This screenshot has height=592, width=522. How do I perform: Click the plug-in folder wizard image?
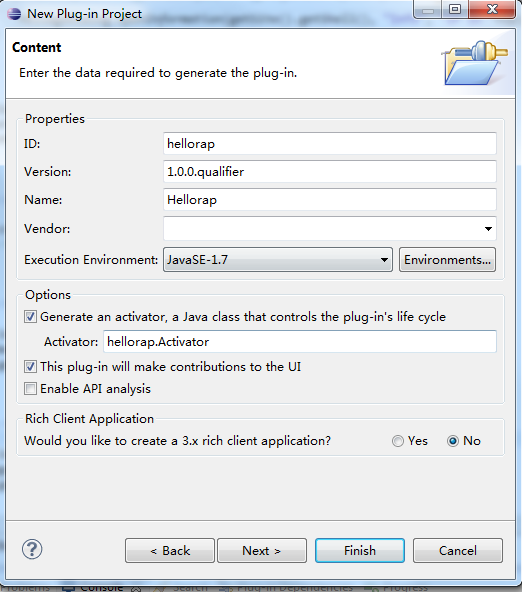tap(475, 63)
